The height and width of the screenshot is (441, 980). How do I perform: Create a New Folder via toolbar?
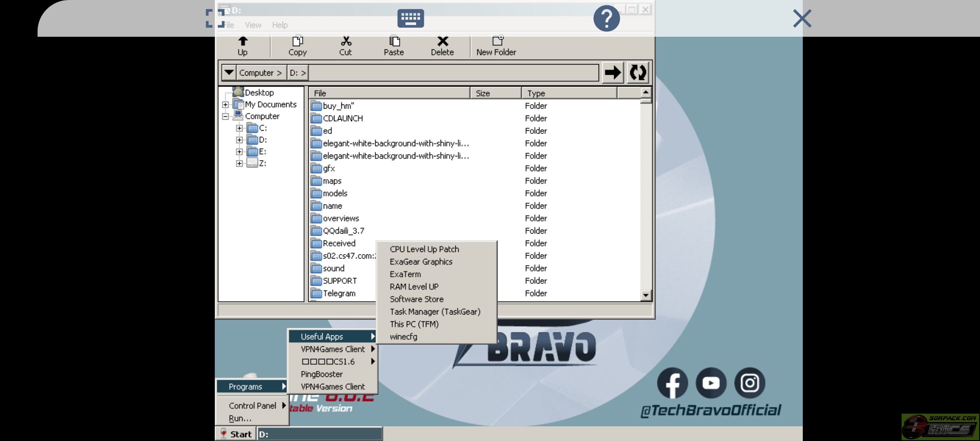click(x=497, y=45)
